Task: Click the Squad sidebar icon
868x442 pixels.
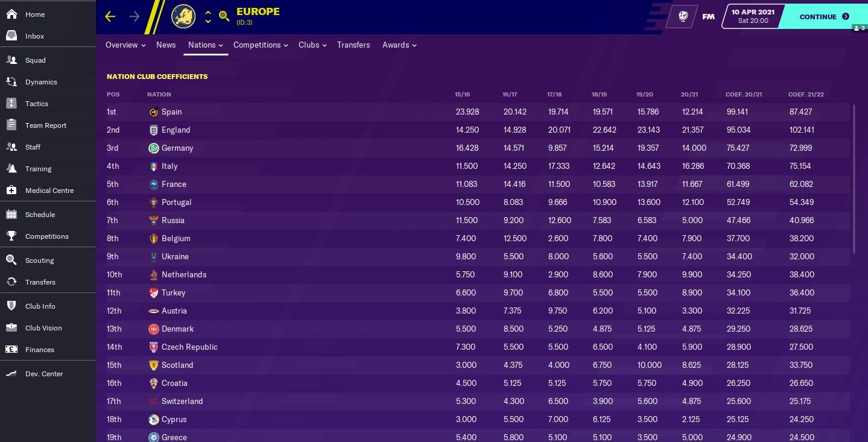Action: [11, 60]
